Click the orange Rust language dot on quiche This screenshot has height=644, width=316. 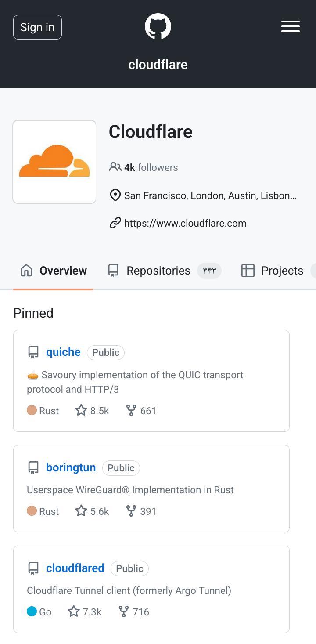[31, 410]
